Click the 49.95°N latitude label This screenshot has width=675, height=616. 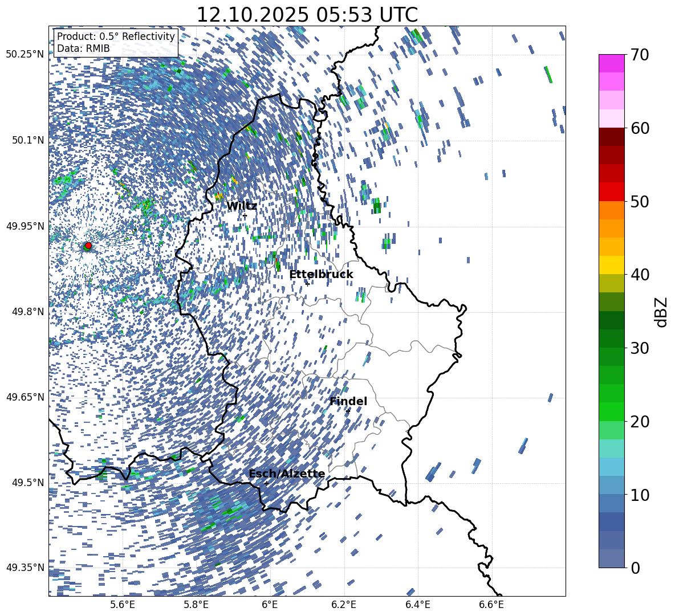pyautogui.click(x=25, y=226)
